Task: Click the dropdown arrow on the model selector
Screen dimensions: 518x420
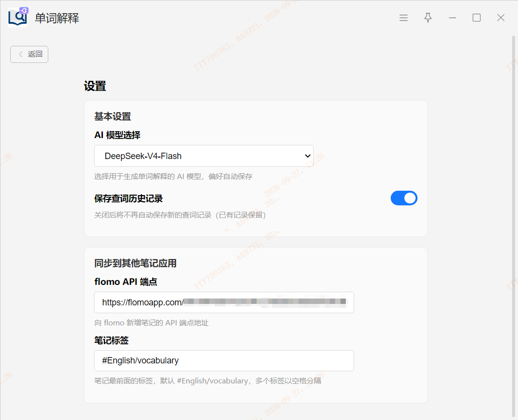Action: (x=308, y=156)
